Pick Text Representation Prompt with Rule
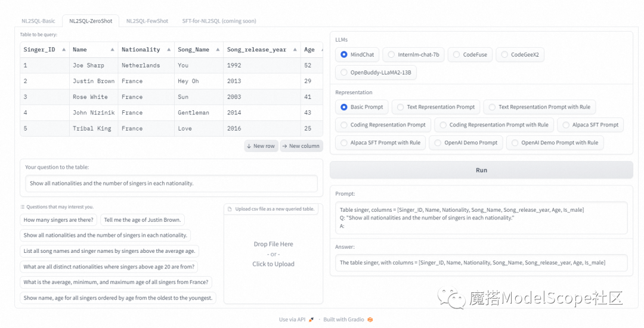 [539, 107]
